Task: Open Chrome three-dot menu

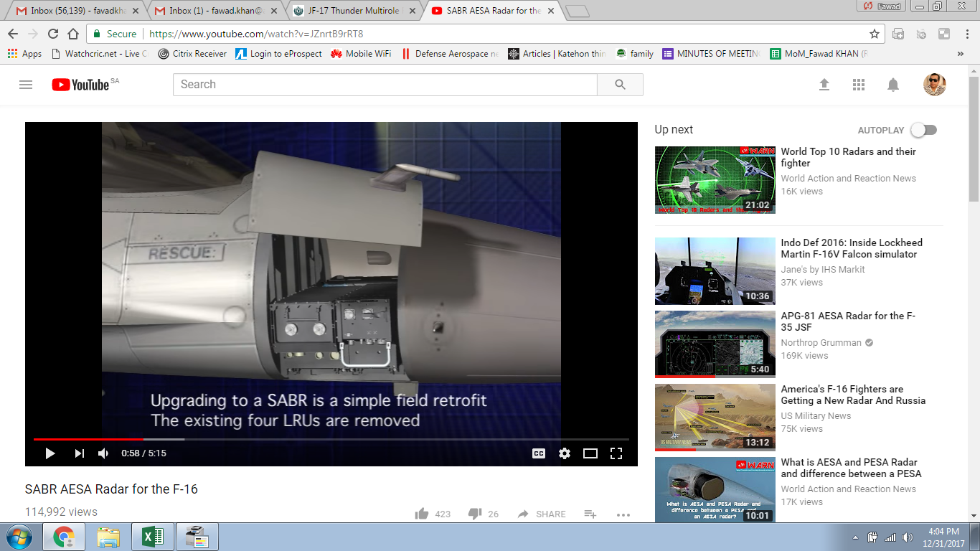Action: [966, 34]
